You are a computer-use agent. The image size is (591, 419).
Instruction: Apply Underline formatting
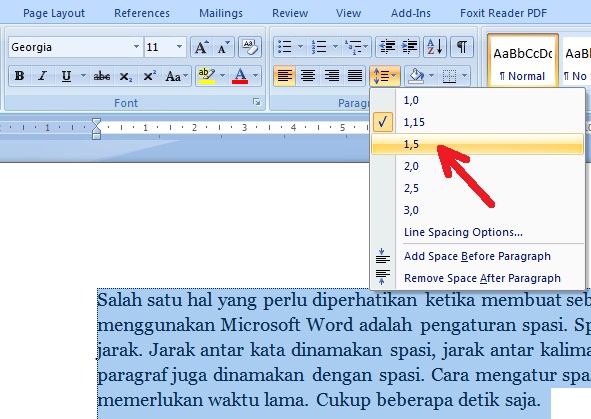pos(66,76)
